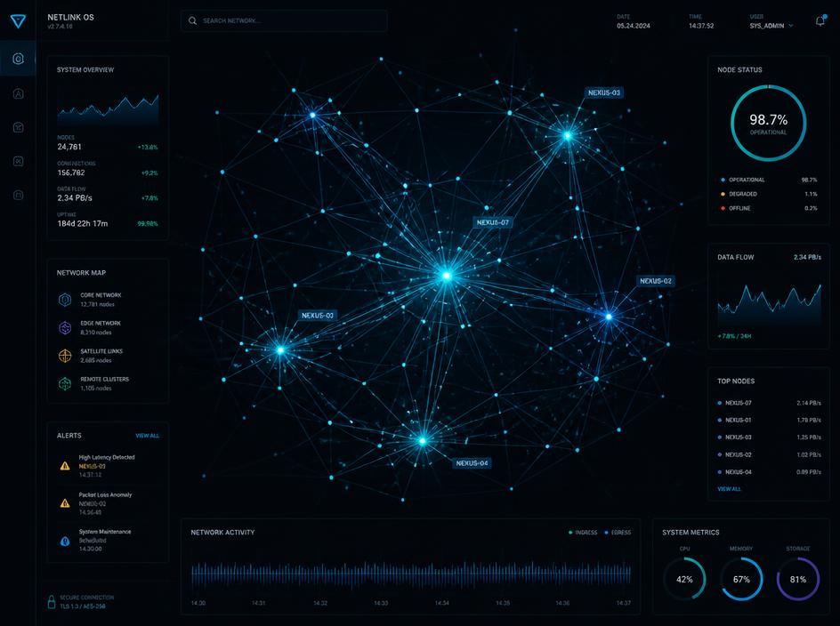Click the Remote Clusters green icon

click(65, 383)
